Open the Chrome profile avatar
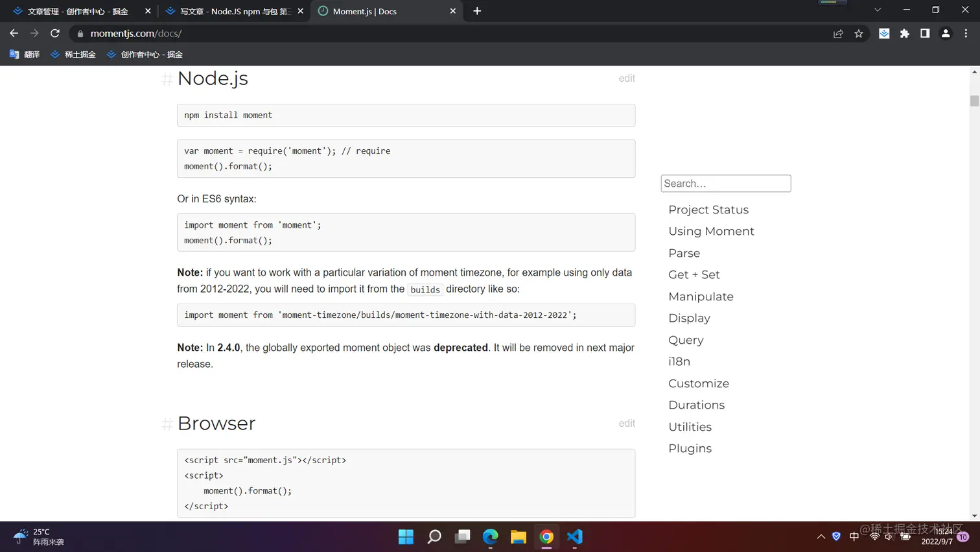The height and width of the screenshot is (552, 980). [x=946, y=34]
